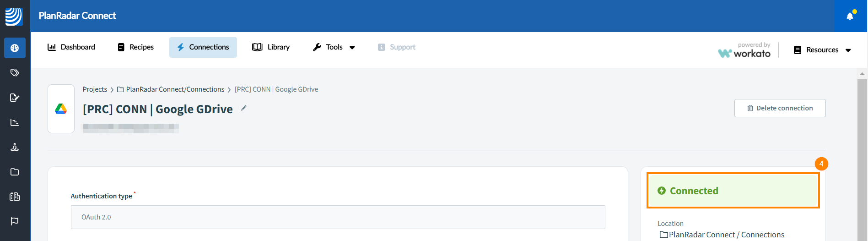Click the scrollbar up arrow
Screen dimensions: 868x241
[862, 74]
